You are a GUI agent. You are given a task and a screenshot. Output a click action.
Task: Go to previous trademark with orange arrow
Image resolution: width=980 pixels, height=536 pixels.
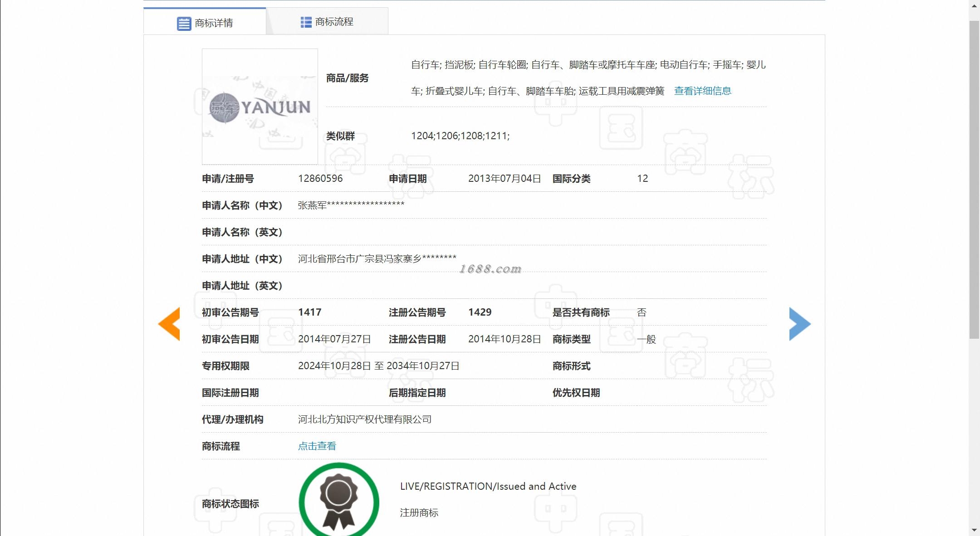point(169,324)
